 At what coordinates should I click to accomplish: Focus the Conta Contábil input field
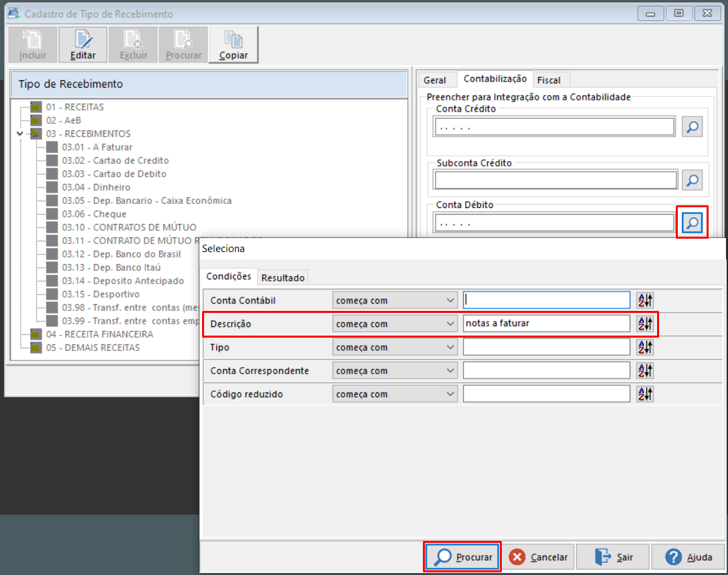pos(547,300)
